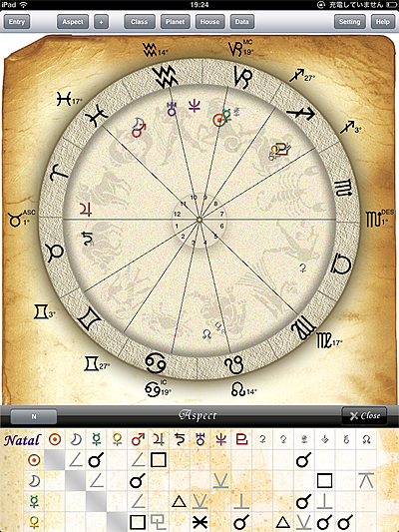Tap the Jupiter glyph inside the chart wheel
The height and width of the screenshot is (532, 399).
click(x=86, y=209)
